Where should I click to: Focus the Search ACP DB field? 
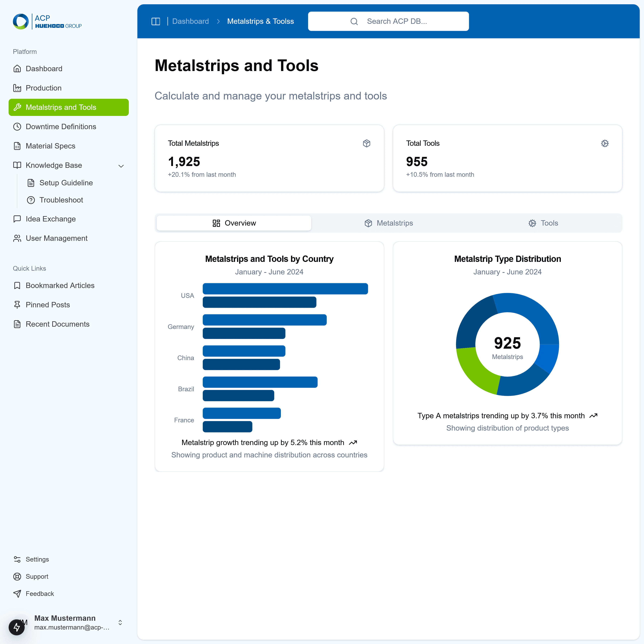pyautogui.click(x=397, y=21)
